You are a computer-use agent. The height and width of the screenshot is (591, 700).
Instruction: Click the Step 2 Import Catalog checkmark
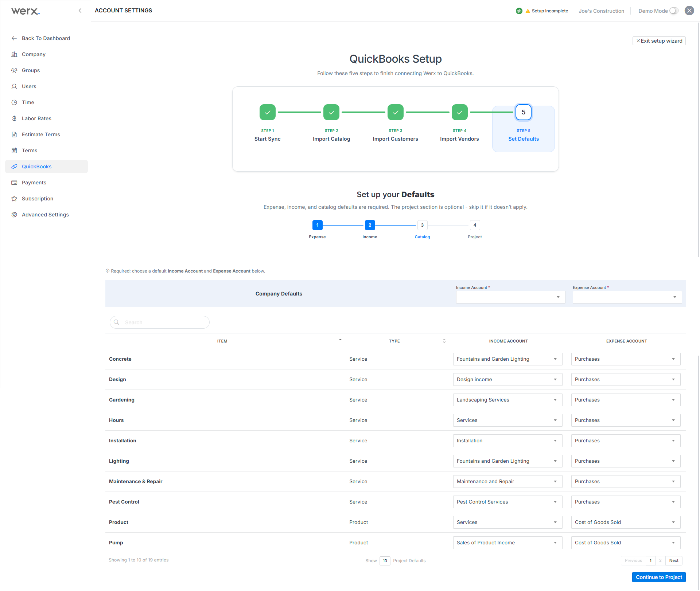coord(331,112)
